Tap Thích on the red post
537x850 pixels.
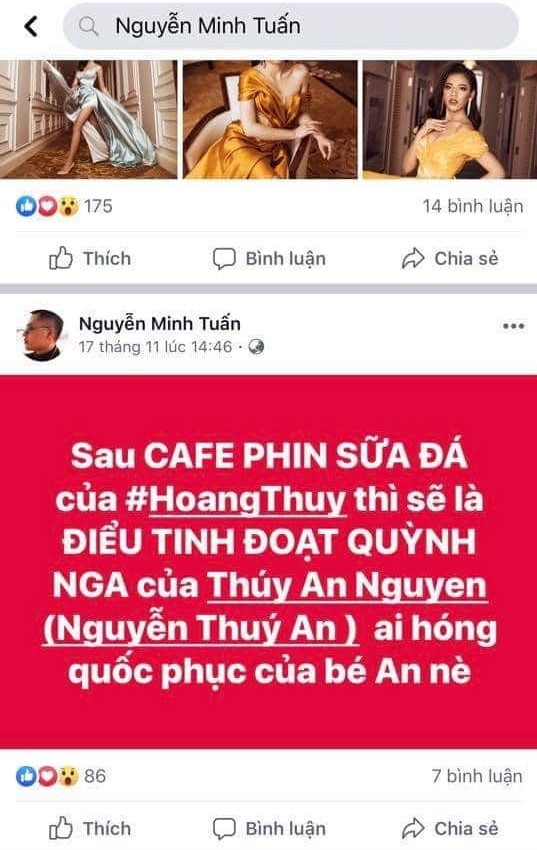coord(90,828)
